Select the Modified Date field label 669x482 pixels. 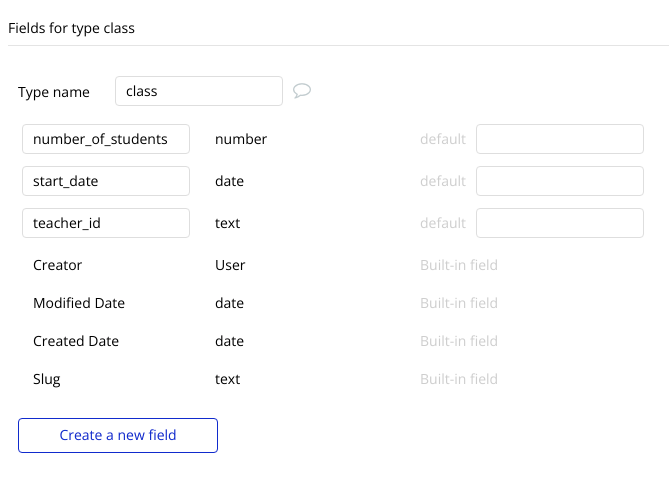[79, 303]
